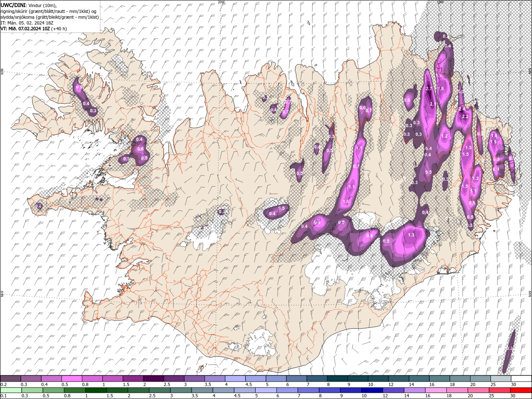The height and width of the screenshot is (399, 532).
Task: Select the 1.0 value in the central band
Action: (346, 202)
